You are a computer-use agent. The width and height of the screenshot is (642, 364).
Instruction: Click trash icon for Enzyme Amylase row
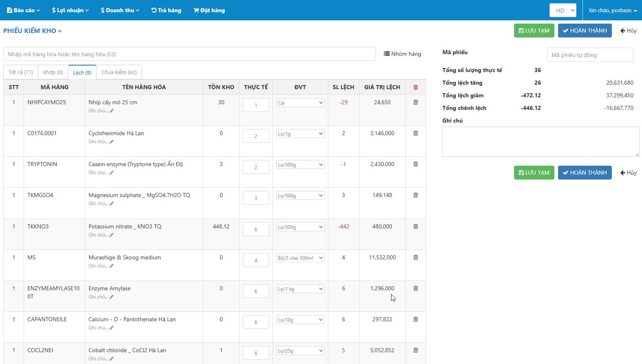[x=416, y=288]
